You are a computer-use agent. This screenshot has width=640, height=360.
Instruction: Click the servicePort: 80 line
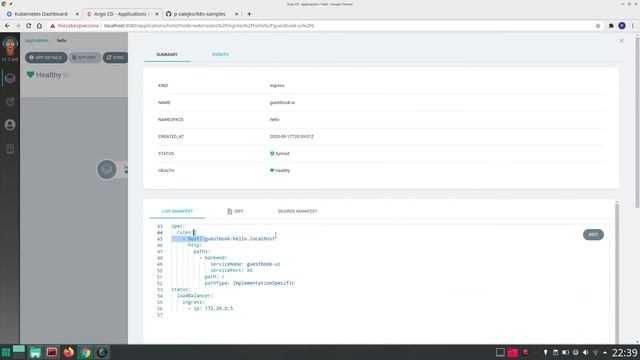(231, 270)
